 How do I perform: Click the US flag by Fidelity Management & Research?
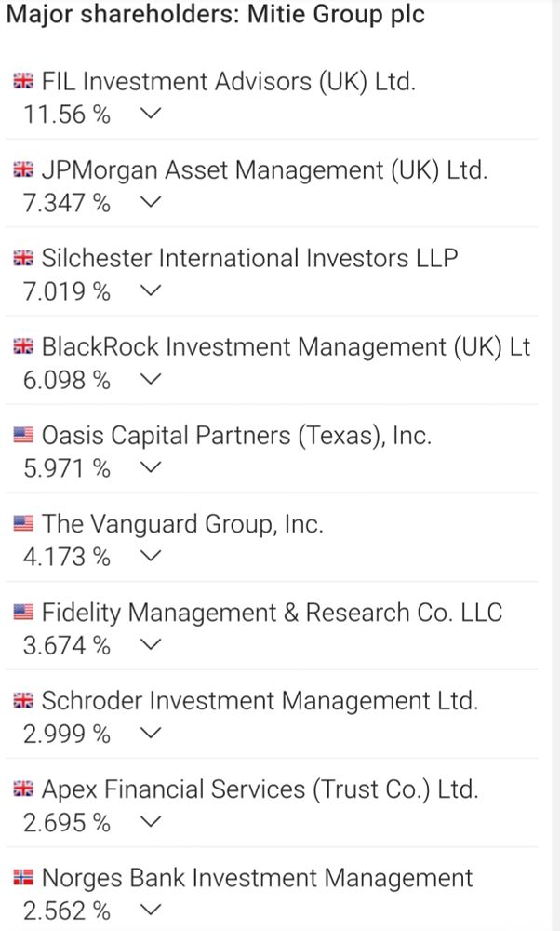click(x=23, y=612)
